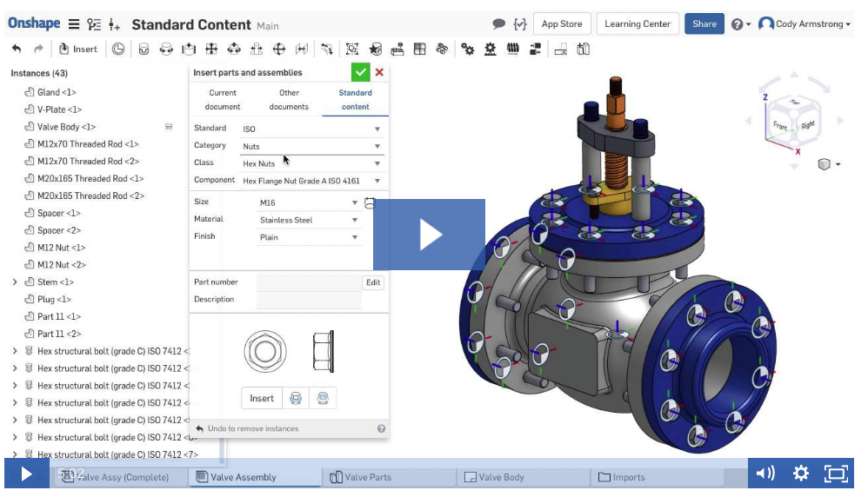Open the comments speech bubble icon

498,23
